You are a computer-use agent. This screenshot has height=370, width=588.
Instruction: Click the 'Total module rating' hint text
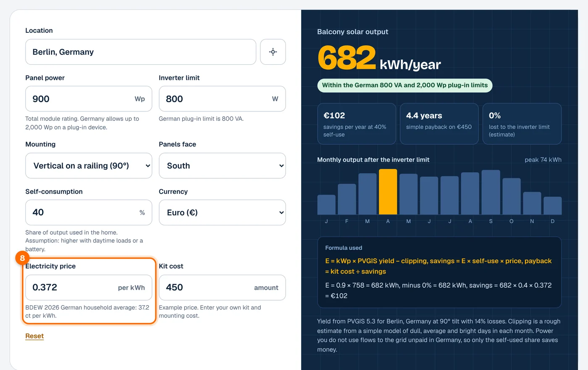[x=82, y=123]
